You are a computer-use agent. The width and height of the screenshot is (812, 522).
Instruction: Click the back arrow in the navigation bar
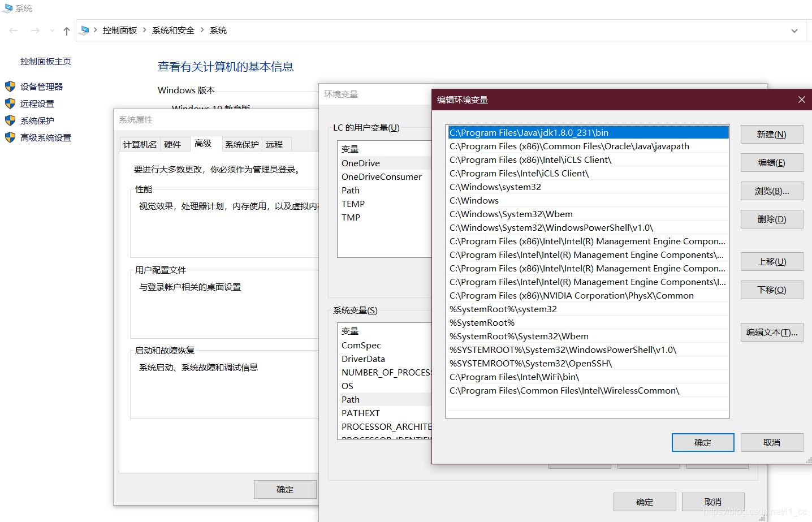tap(14, 31)
